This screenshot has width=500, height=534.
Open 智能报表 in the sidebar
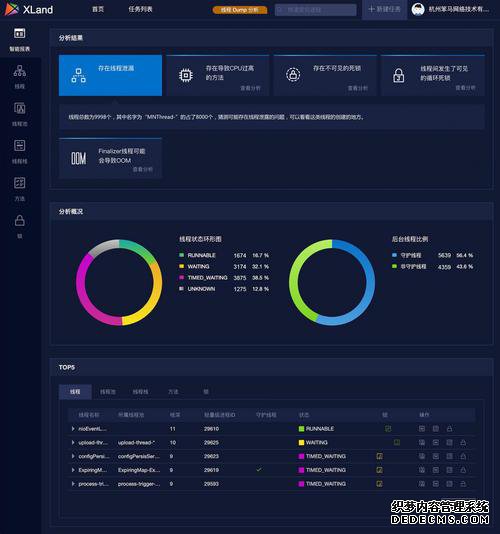coord(19,40)
